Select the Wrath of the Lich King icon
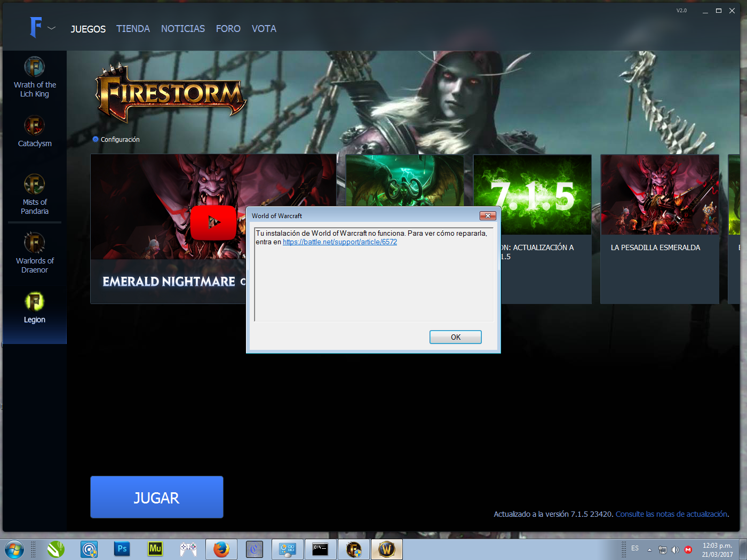The image size is (747, 560). coord(34,67)
